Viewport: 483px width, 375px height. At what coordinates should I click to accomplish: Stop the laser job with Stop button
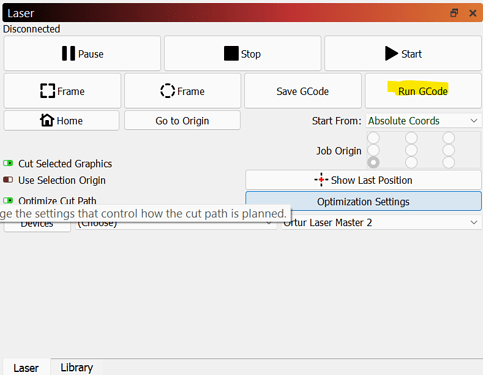click(x=243, y=53)
